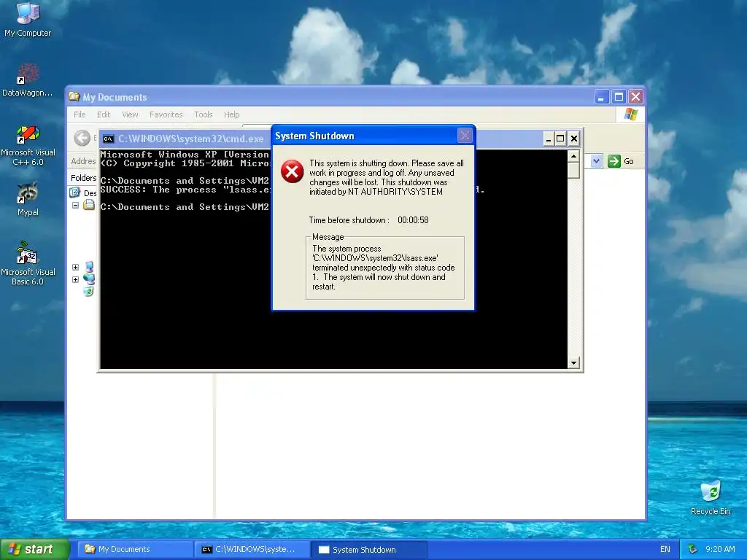Image resolution: width=747 pixels, height=560 pixels.
Task: Expand the My Computer node in Folders tree
Action: click(75, 267)
